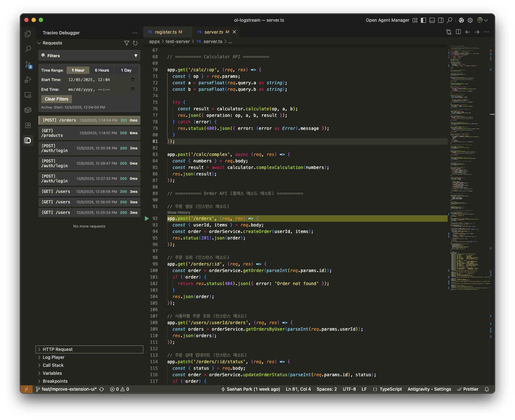Open the notifications bell in status bar
Screen dimensions: 515x420
click(487, 389)
